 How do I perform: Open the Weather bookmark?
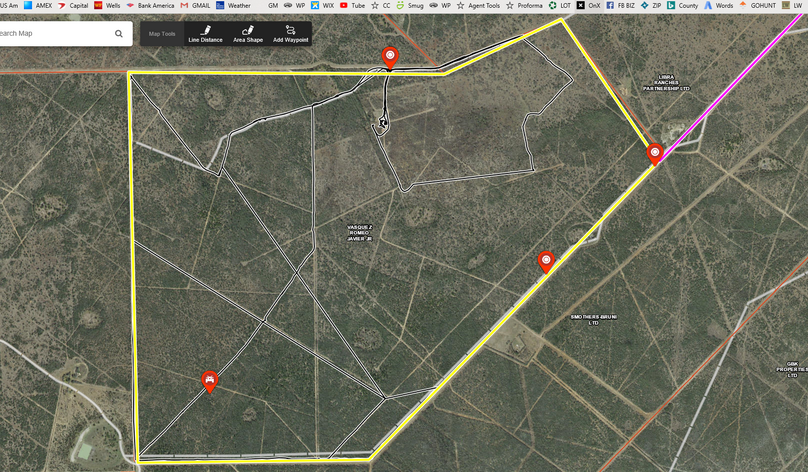tap(233, 5)
